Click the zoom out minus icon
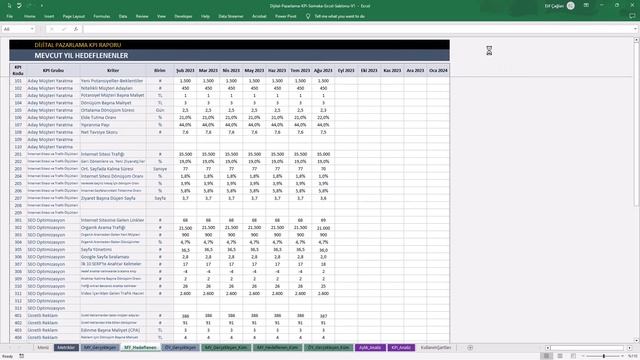The width and height of the screenshot is (640, 360). (x=584, y=356)
